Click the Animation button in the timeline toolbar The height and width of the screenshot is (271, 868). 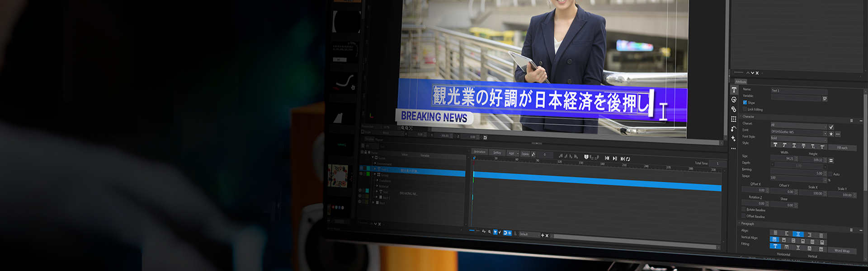(x=480, y=152)
